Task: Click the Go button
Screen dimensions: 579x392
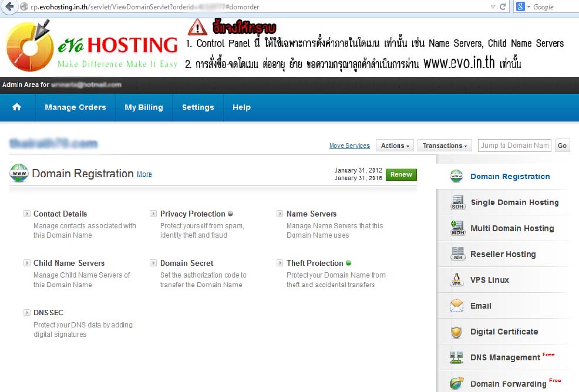Action: point(562,146)
